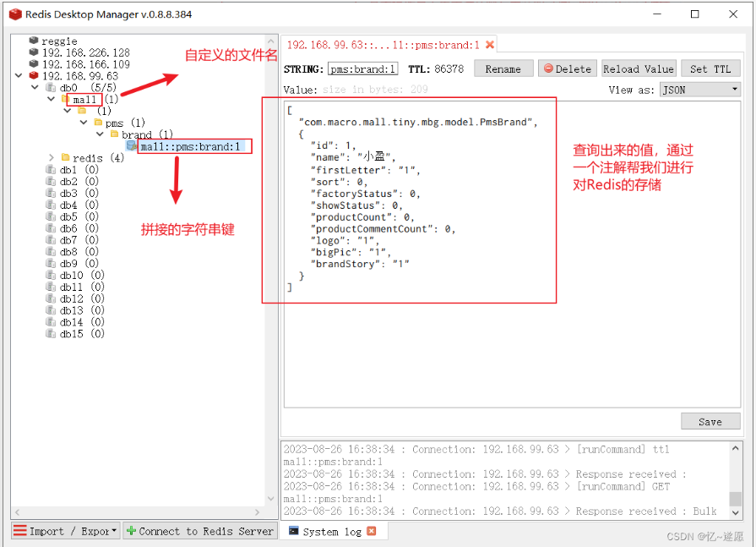Click the db1 database icon
The width and height of the screenshot is (756, 547).
[x=51, y=169]
